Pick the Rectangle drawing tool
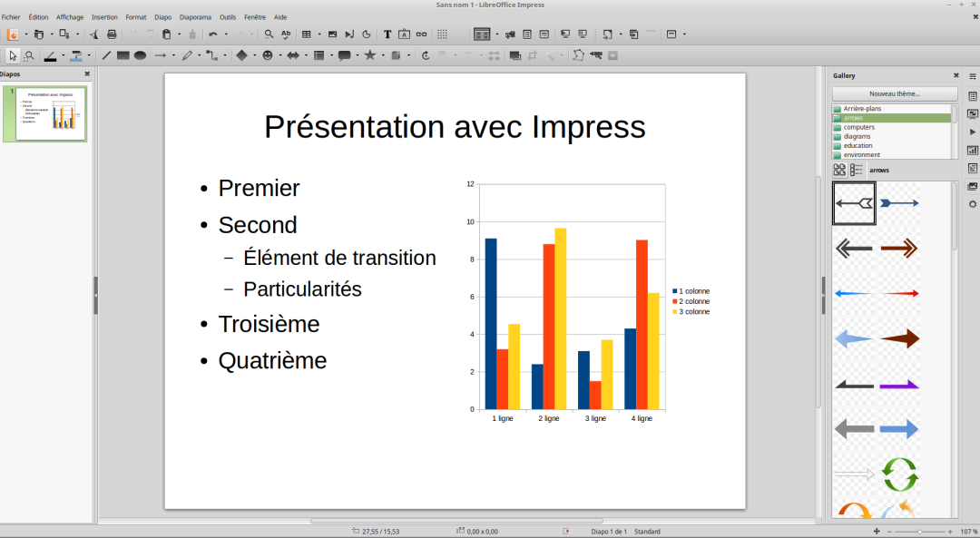The height and width of the screenshot is (538, 980). pos(122,55)
